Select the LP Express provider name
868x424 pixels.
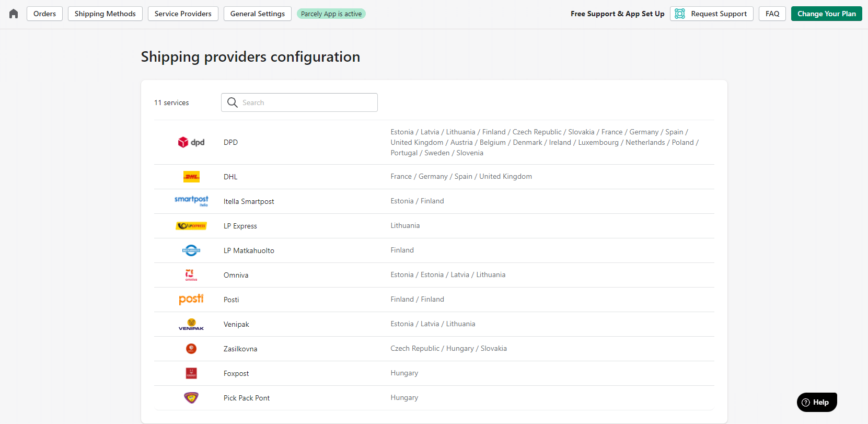[240, 226]
